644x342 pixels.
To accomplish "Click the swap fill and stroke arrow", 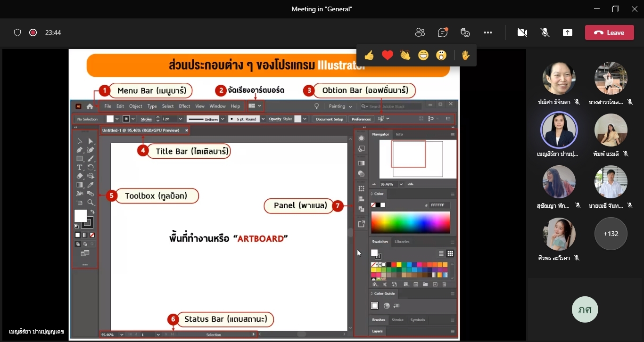I will point(92,212).
